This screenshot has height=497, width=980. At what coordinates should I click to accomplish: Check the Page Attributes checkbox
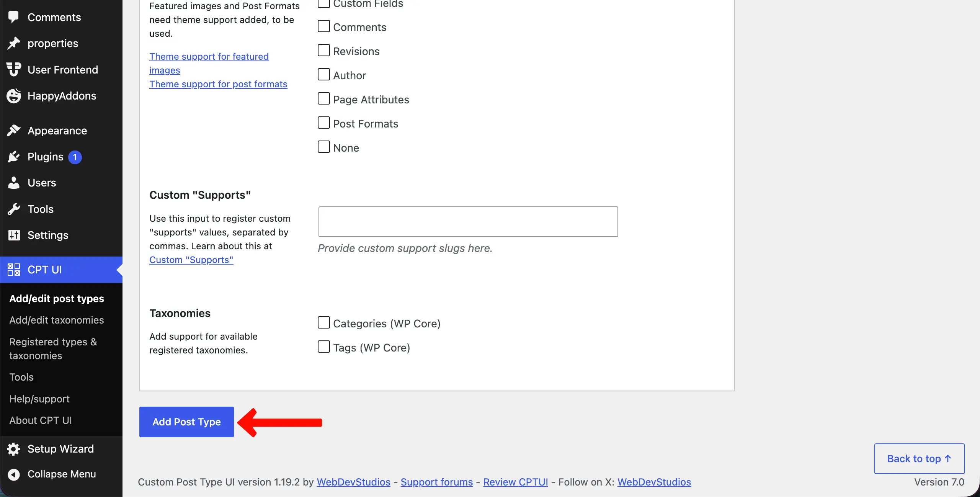point(324,99)
